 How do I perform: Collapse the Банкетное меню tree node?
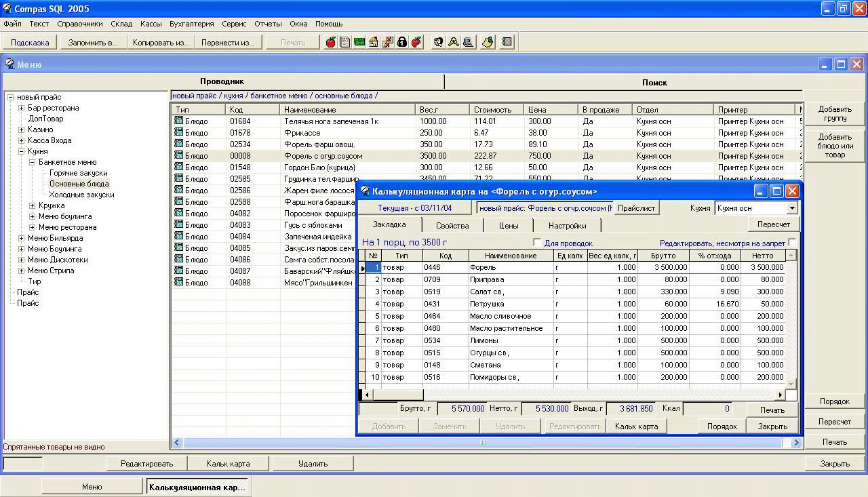pyautogui.click(x=32, y=162)
